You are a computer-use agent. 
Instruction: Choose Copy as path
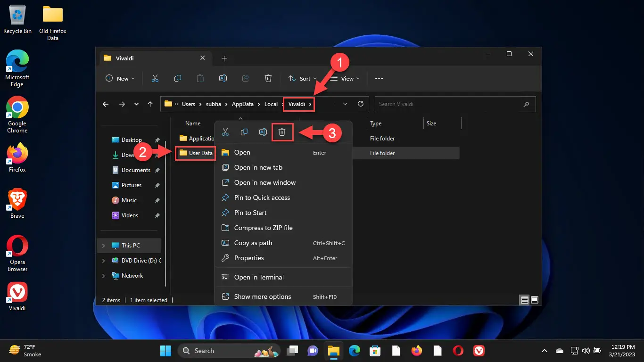[x=284, y=243]
